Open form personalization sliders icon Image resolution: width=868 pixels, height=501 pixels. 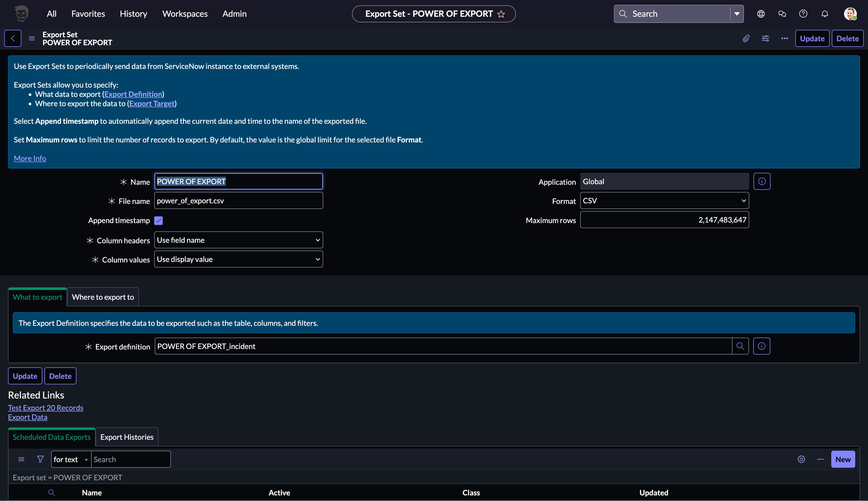click(x=765, y=39)
